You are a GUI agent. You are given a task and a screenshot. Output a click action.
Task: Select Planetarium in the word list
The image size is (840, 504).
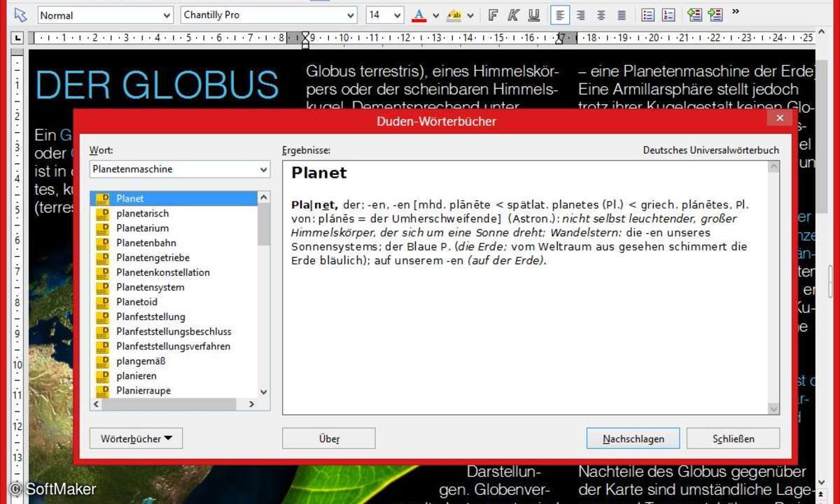tap(142, 227)
